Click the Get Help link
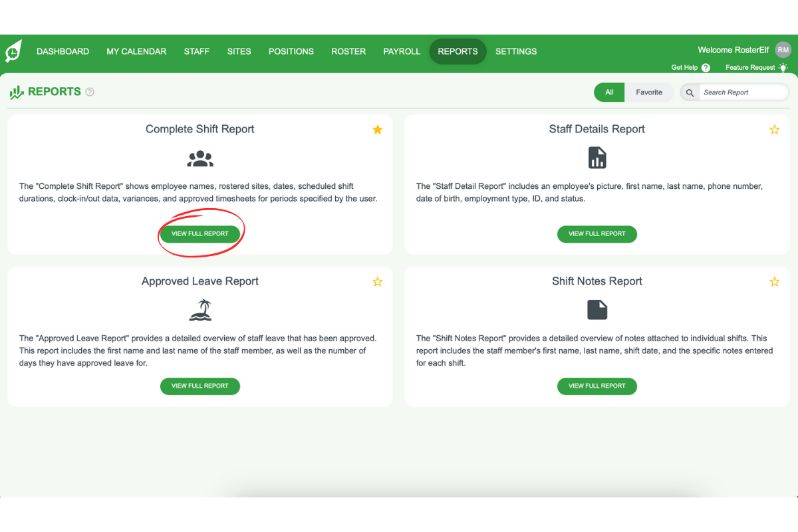798x532 pixels. pos(684,68)
